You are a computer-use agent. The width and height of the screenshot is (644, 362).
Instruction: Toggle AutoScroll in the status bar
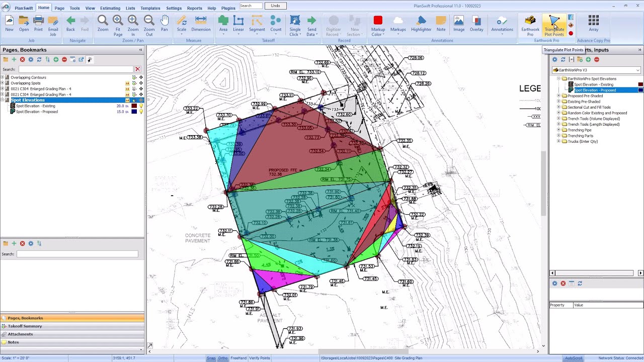click(574, 358)
